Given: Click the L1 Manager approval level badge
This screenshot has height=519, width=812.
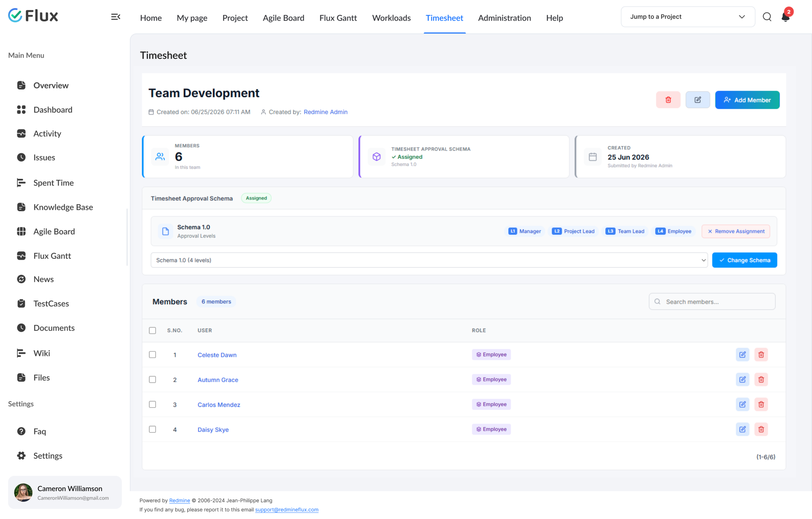Looking at the screenshot, I should click(524, 231).
